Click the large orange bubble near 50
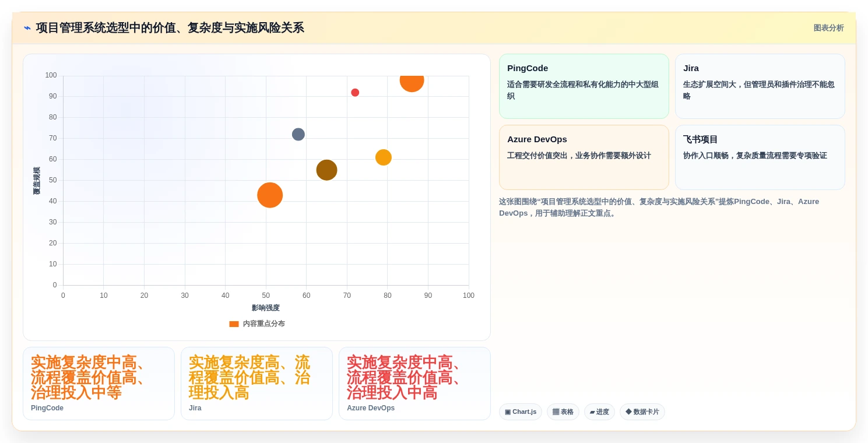The height and width of the screenshot is (443, 868). click(270, 195)
